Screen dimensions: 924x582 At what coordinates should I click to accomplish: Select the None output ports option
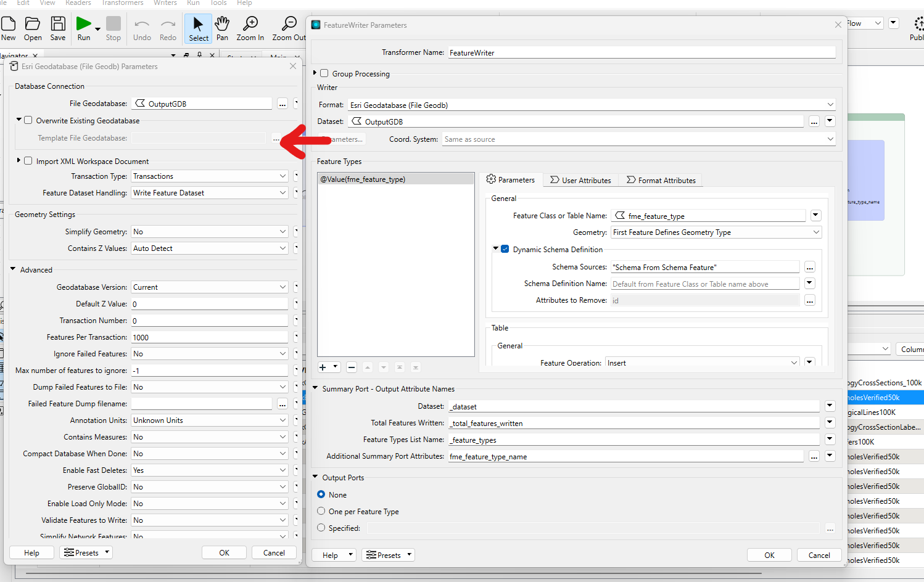tap(321, 494)
